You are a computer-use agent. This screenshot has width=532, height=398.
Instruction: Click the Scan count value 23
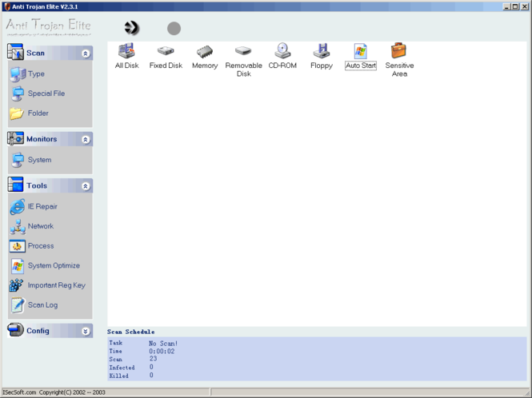click(153, 359)
